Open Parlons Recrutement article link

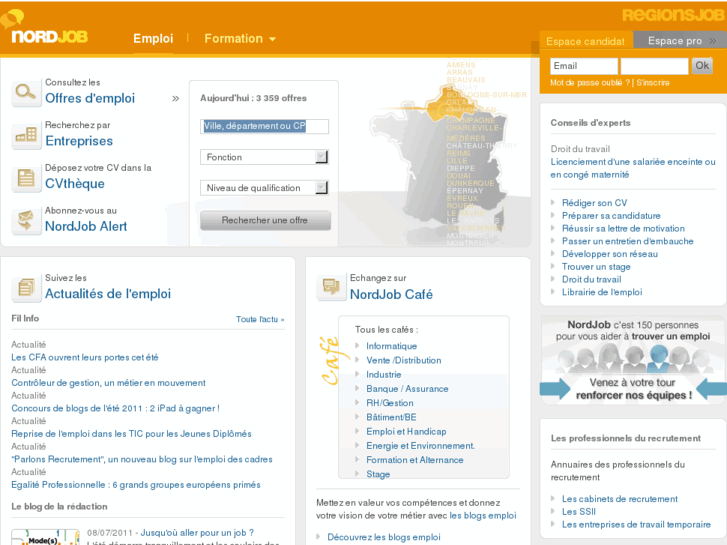coord(142,460)
